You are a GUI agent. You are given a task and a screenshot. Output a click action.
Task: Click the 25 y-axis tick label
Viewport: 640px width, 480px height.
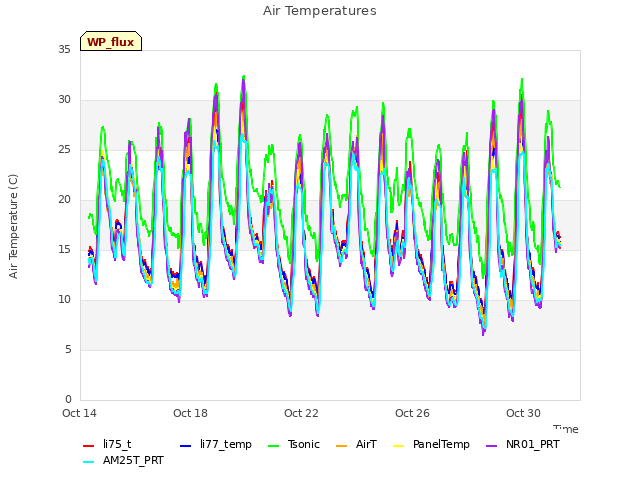point(64,149)
